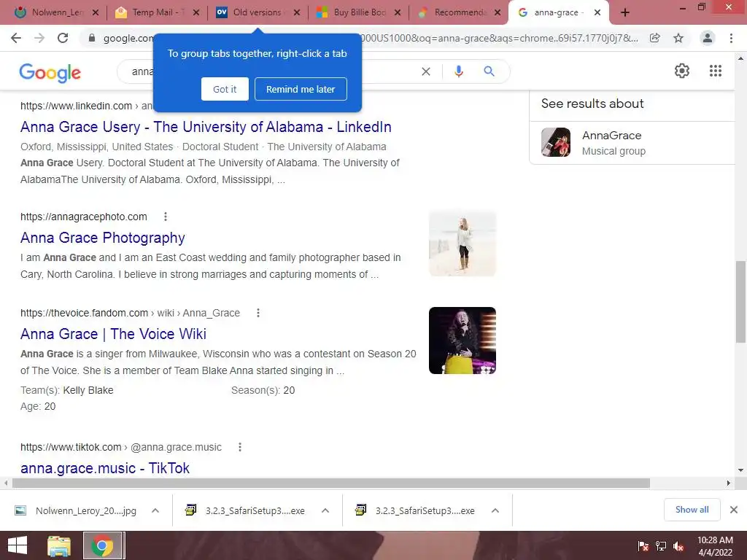Open the Chrome profile avatar
Viewport: 747px width, 560px height.
tap(708, 38)
